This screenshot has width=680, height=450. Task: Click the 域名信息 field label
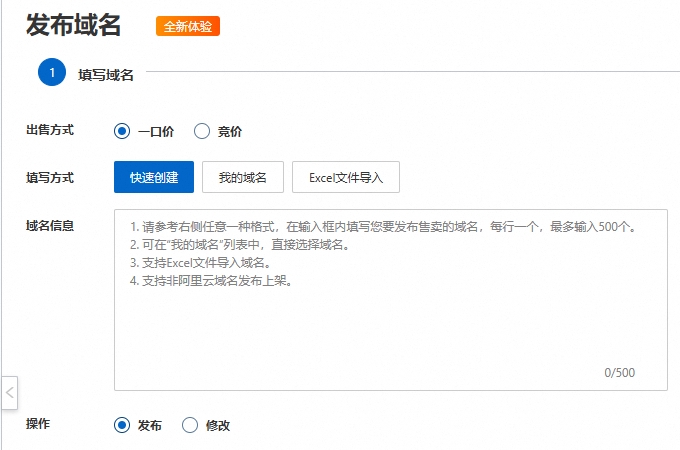50,225
